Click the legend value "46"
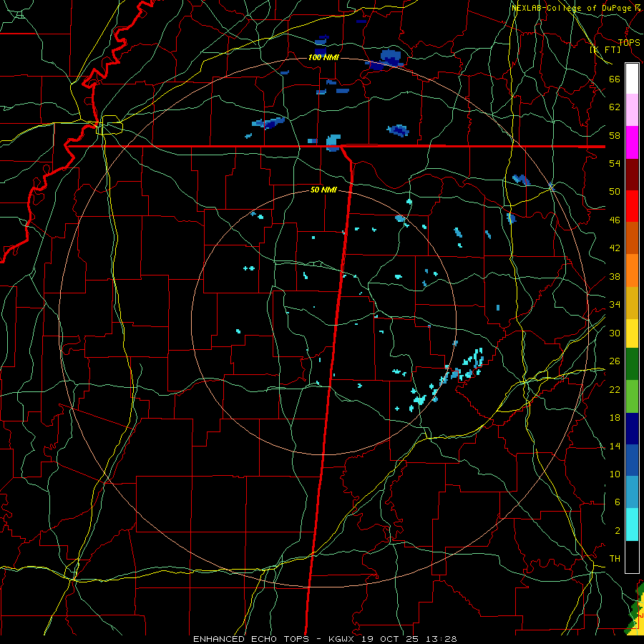The width and height of the screenshot is (644, 644). tap(615, 220)
